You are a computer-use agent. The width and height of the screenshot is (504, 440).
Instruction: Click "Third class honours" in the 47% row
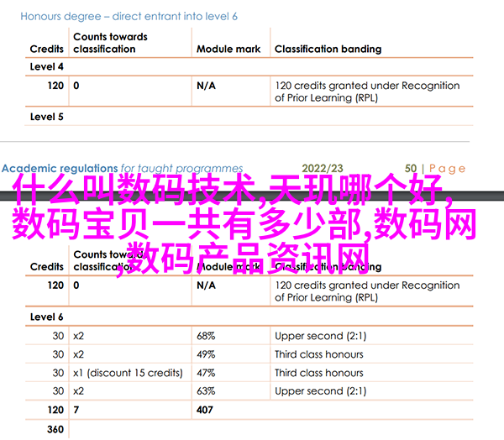(319, 373)
